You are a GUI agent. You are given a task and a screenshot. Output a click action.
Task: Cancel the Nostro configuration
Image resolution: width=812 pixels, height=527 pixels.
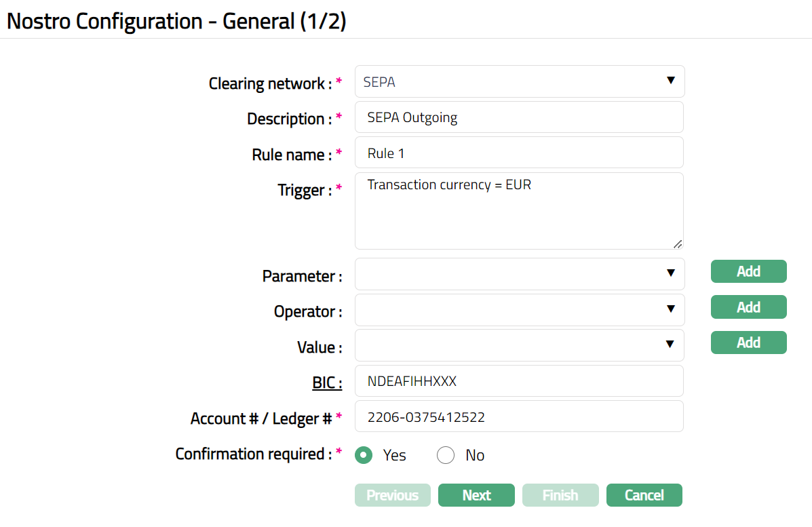point(644,495)
